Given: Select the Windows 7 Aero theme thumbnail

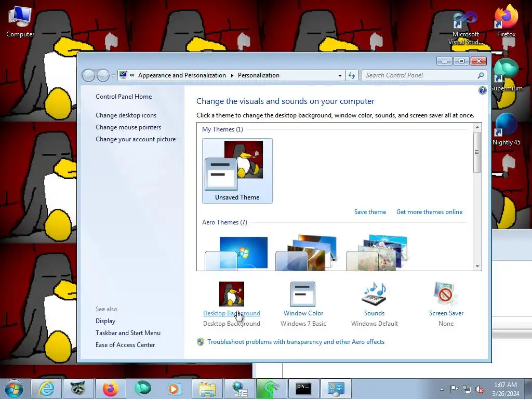Looking at the screenshot, I should coord(236,253).
